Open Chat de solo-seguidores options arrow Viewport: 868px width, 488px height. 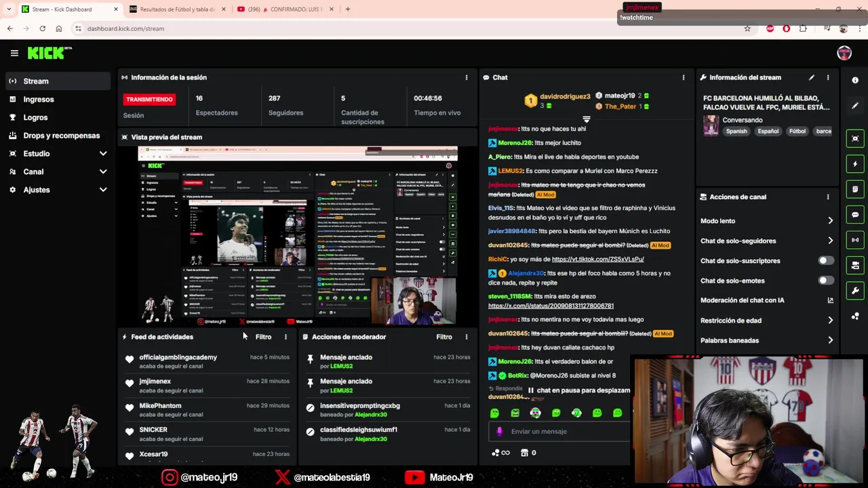[x=830, y=241]
